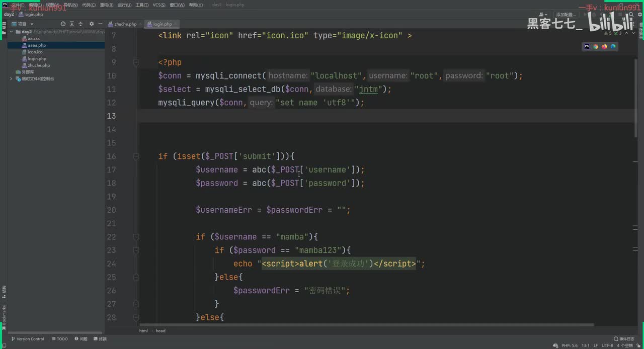The width and height of the screenshot is (644, 349).
Task: Click fold end marker at line 27
Action: (x=136, y=304)
